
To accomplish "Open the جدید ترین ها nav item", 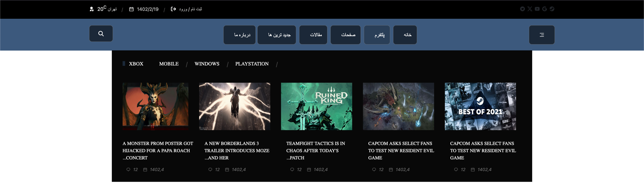I will pyautogui.click(x=277, y=35).
